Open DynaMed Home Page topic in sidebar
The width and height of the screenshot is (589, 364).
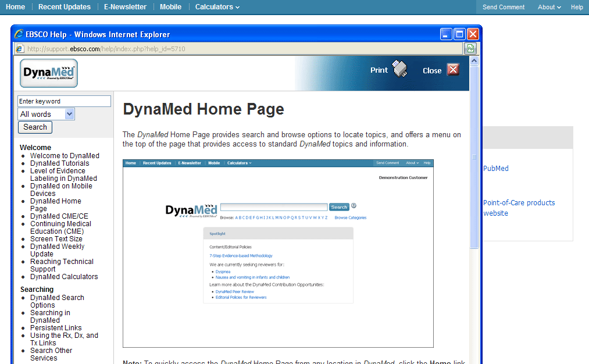pos(56,205)
